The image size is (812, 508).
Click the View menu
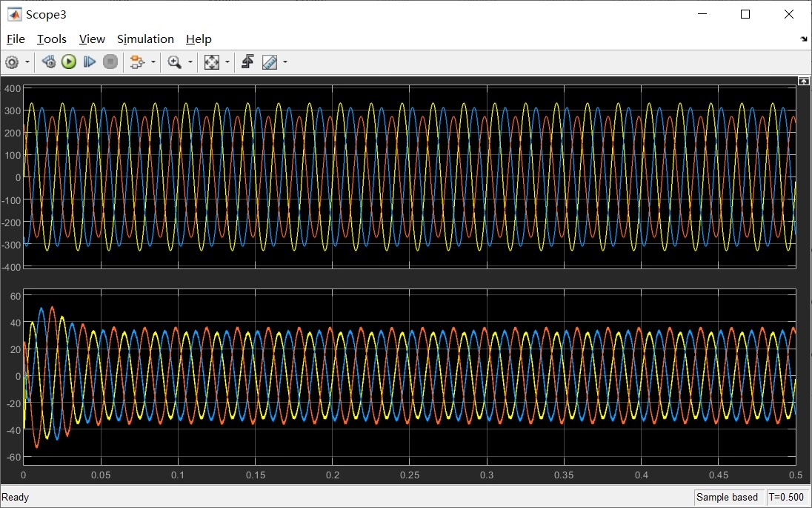(x=92, y=39)
